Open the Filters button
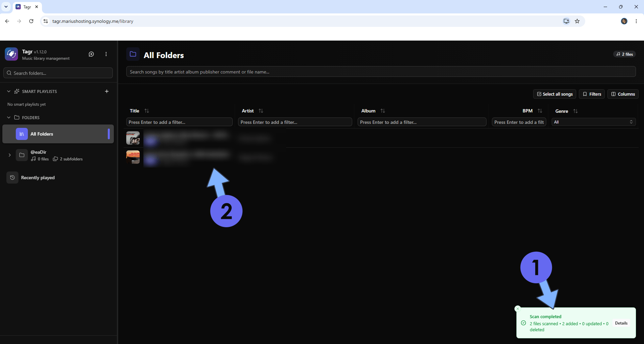 pos(592,94)
